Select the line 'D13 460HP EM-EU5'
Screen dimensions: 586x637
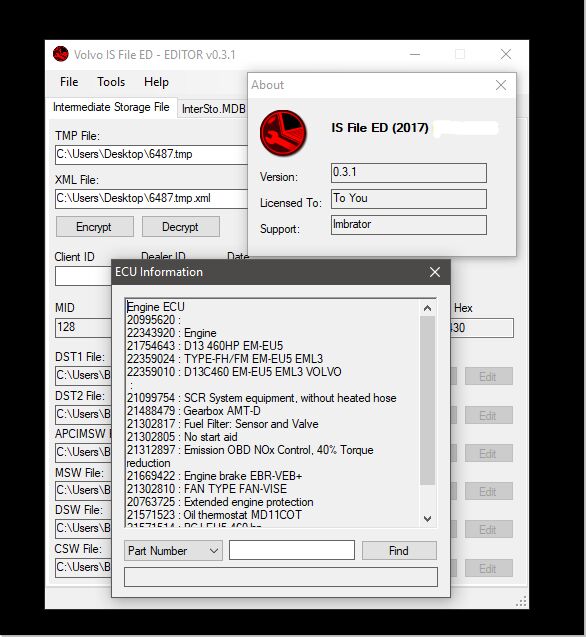(x=205, y=346)
